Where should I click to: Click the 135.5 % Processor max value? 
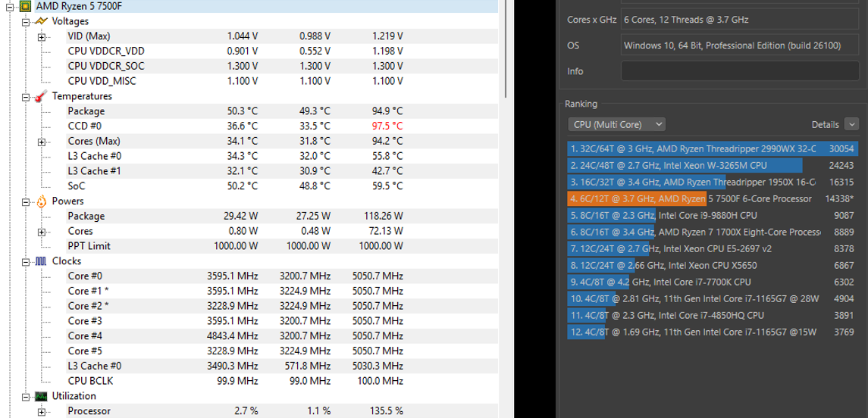coord(385,411)
